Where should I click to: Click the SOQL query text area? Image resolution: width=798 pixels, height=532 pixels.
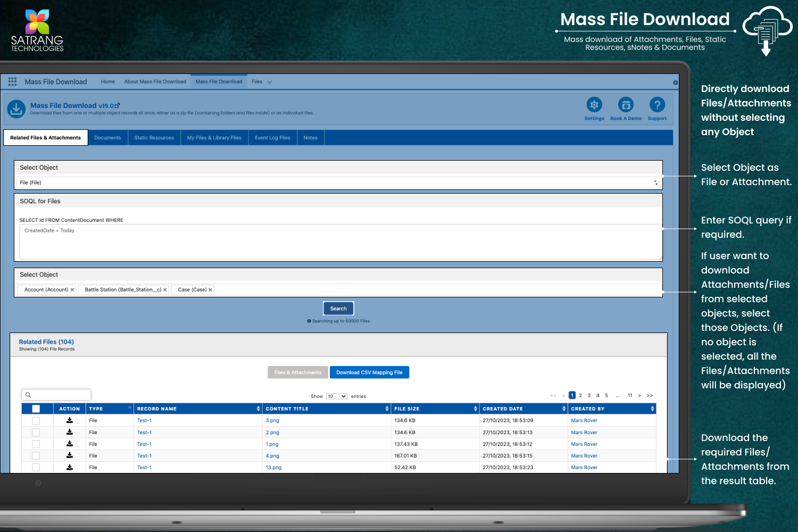point(340,242)
